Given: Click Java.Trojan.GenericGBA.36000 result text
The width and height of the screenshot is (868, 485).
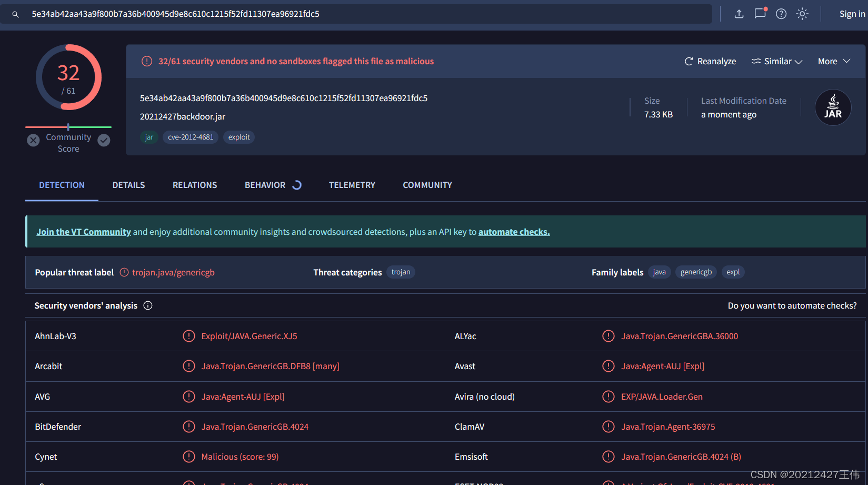Looking at the screenshot, I should [x=680, y=336].
